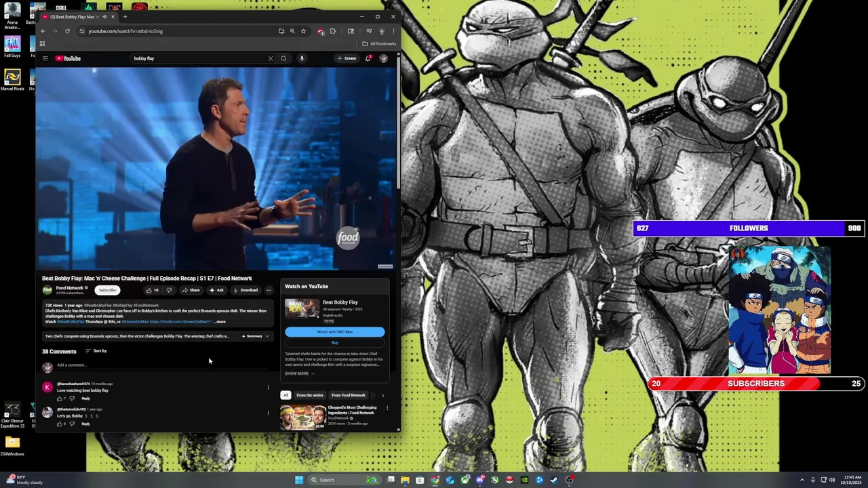The height and width of the screenshot is (488, 868).
Task: Dislike karenbasham5474's comment
Action: (72, 398)
